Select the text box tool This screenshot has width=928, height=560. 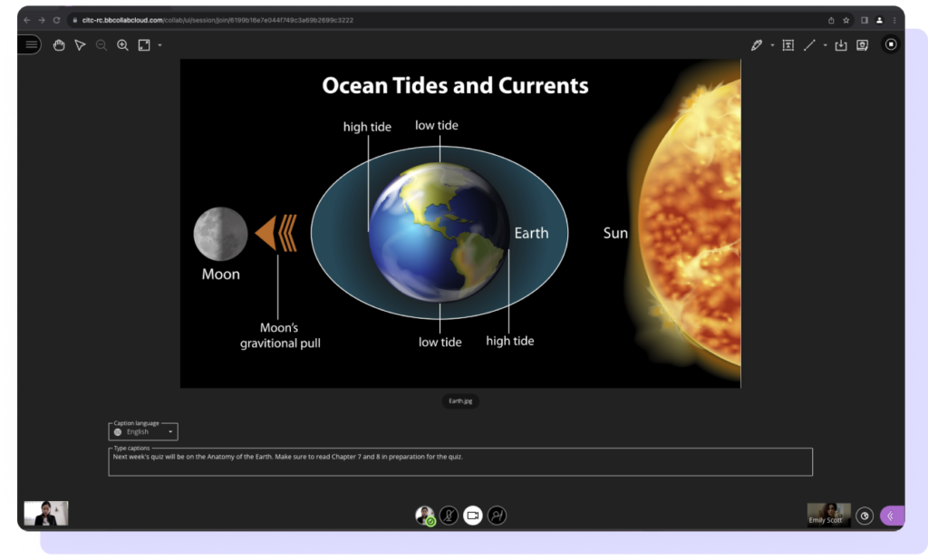click(788, 45)
